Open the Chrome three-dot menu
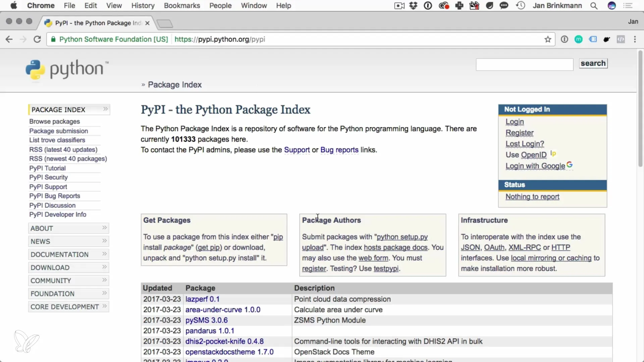This screenshot has width=644, height=362. pyautogui.click(x=635, y=40)
